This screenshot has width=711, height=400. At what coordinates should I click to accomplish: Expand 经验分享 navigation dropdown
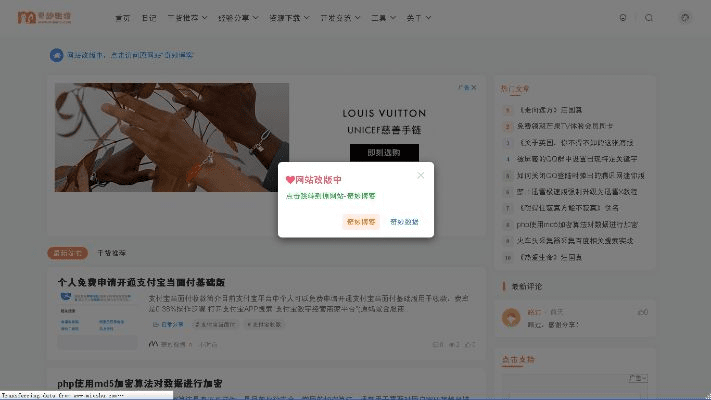point(238,18)
